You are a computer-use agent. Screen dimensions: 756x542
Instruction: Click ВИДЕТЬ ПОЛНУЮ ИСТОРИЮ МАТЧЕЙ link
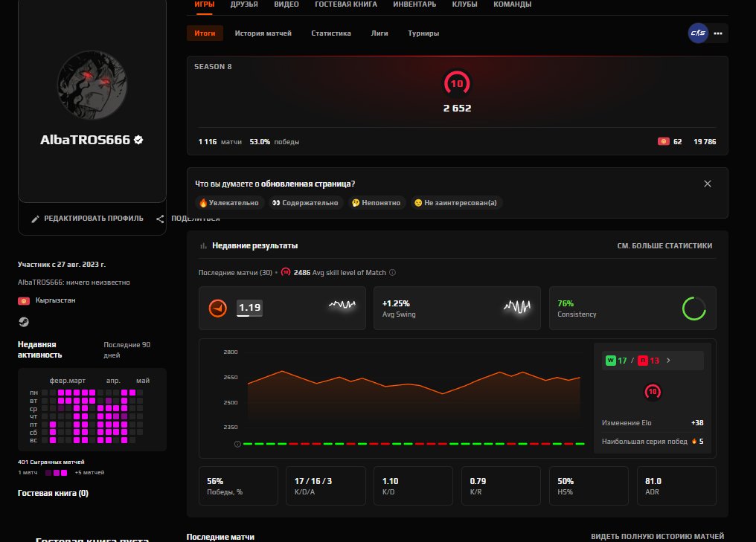coord(657,536)
